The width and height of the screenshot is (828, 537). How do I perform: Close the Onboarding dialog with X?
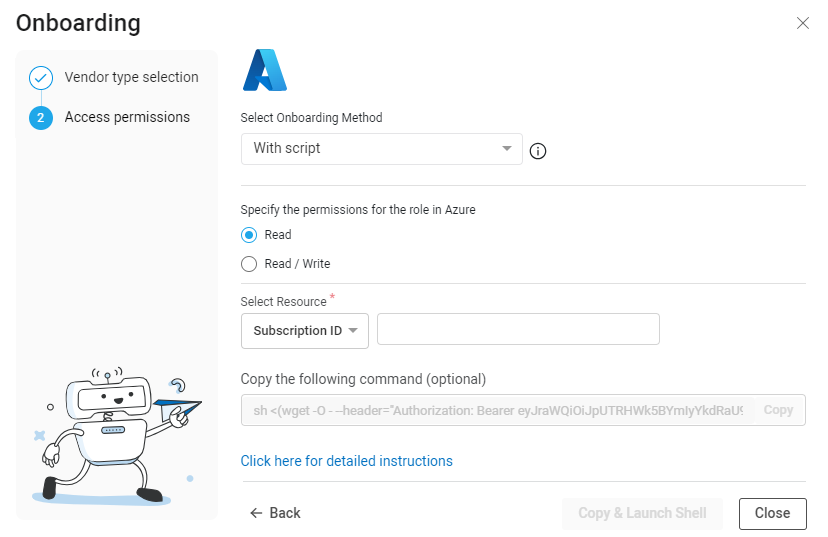[803, 23]
